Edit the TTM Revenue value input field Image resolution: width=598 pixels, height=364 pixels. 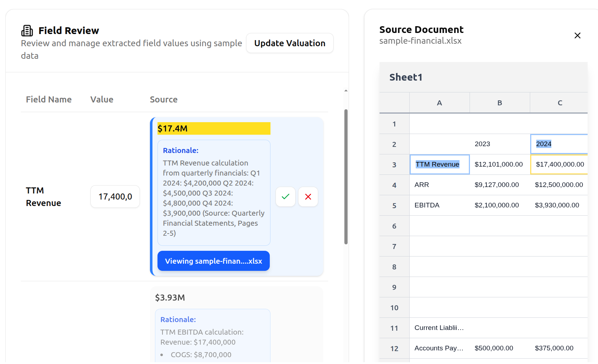pyautogui.click(x=115, y=197)
